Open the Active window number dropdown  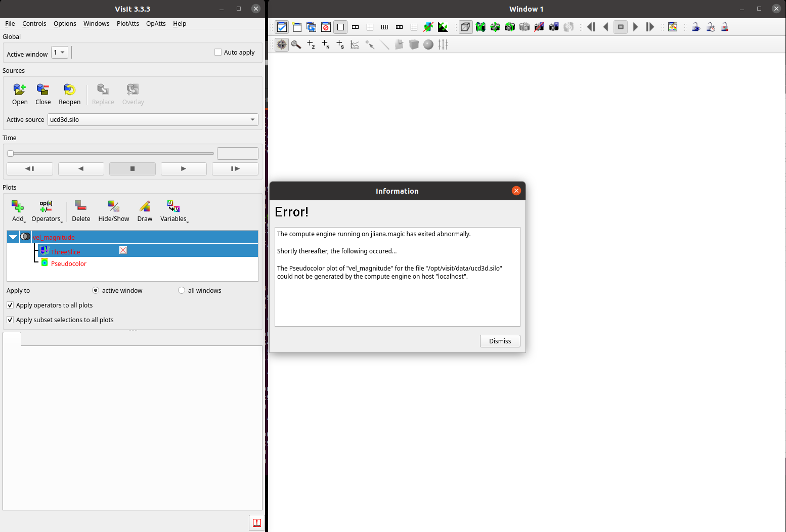point(60,52)
